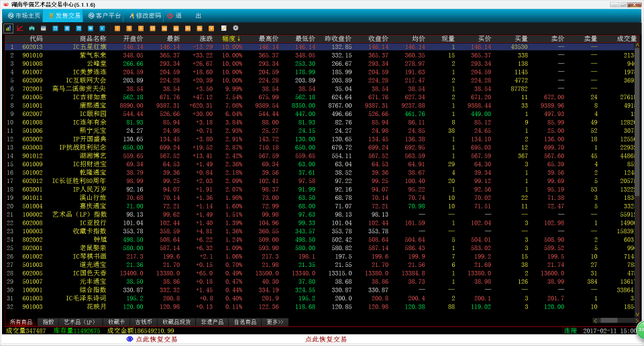
Task: Select the row 花映月
Action: (321, 306)
